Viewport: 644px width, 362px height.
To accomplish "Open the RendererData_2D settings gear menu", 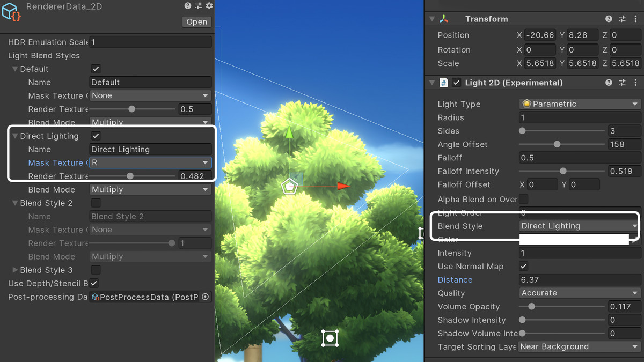I will click(x=209, y=6).
